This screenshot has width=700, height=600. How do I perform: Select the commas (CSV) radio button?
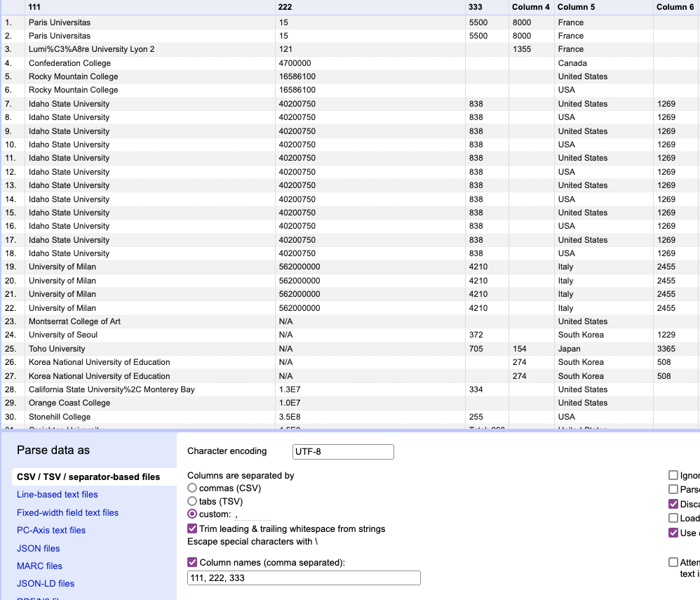point(192,488)
